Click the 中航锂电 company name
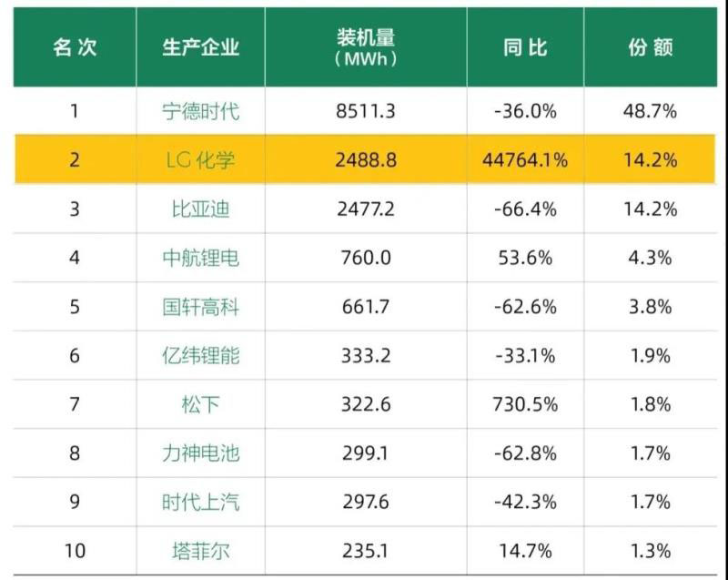This screenshot has height=580, width=728. pyautogui.click(x=200, y=258)
